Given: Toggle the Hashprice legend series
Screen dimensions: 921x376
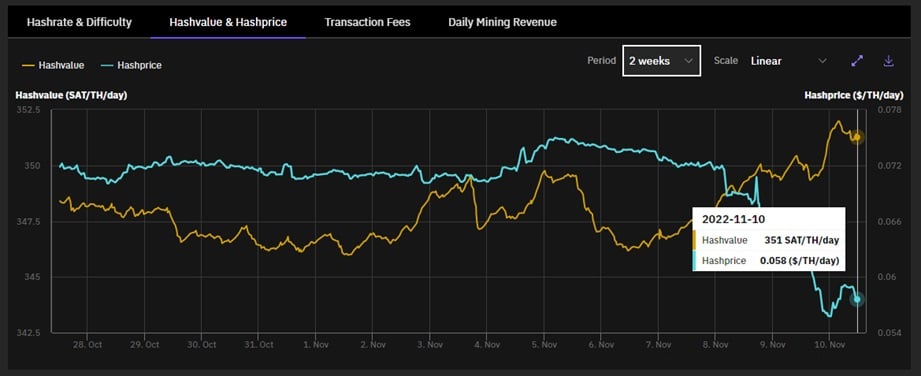Looking at the screenshot, I should pyautogui.click(x=130, y=65).
